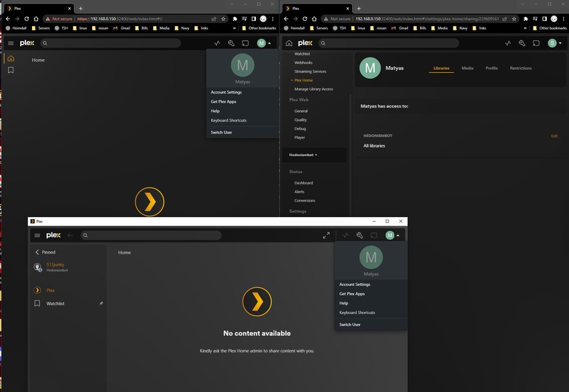Viewport: 569px width, 392px height.
Task: Click Get Plex Apps in desktop app menu
Action: coord(352,294)
